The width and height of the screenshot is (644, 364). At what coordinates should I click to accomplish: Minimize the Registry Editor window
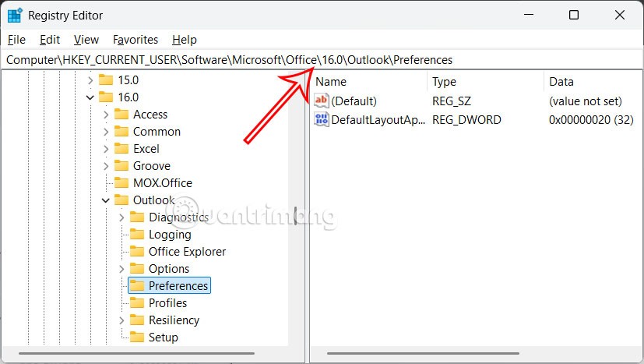pyautogui.click(x=529, y=16)
